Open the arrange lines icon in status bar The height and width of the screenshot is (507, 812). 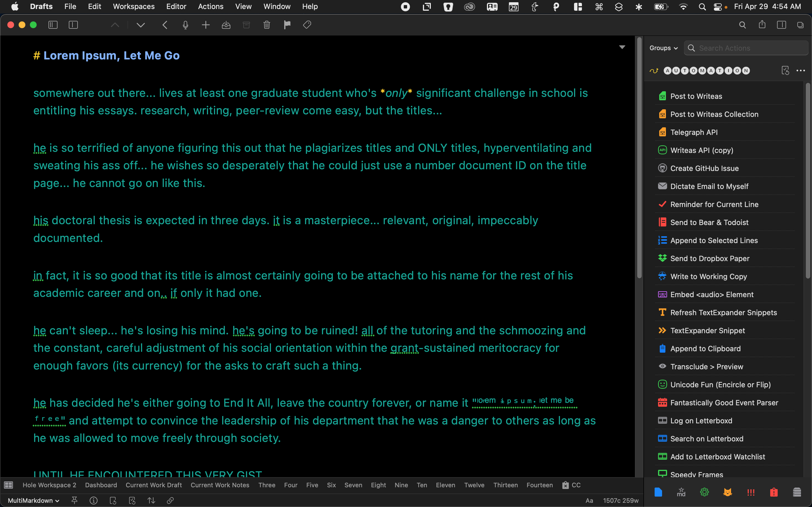(151, 500)
